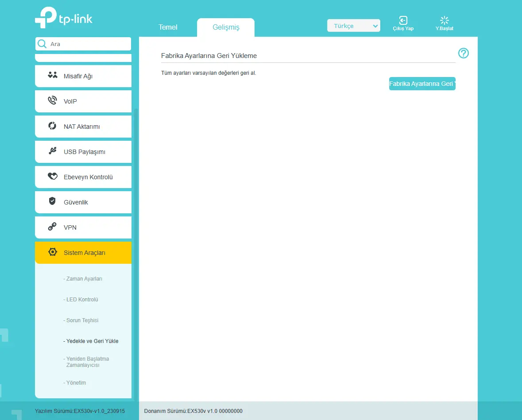Click the Fabrika Ayarlarına Geri button
Screen dimensions: 522x420
tap(422, 84)
